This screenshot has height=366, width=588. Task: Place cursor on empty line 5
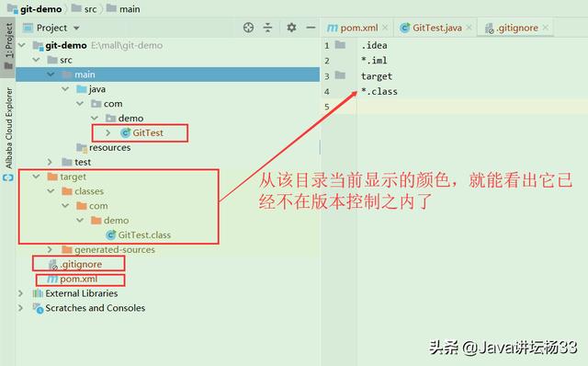(x=471, y=107)
